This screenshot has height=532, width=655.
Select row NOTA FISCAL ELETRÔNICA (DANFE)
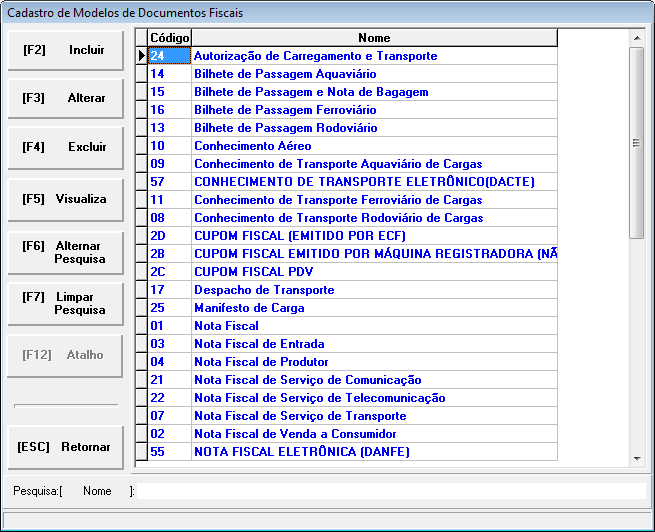302,452
